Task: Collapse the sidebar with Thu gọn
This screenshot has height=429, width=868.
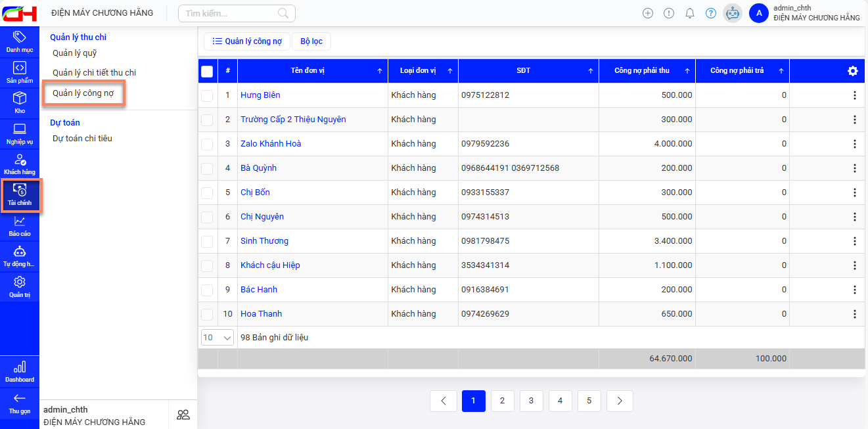Action: (20, 403)
